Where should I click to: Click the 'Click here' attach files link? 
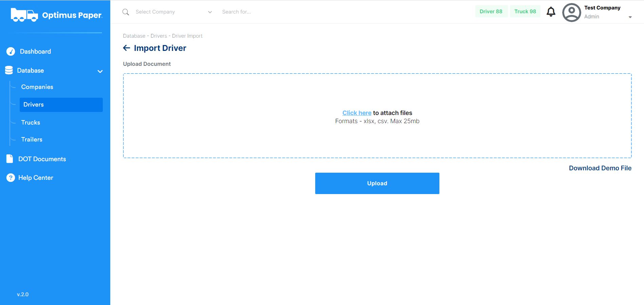pos(357,113)
